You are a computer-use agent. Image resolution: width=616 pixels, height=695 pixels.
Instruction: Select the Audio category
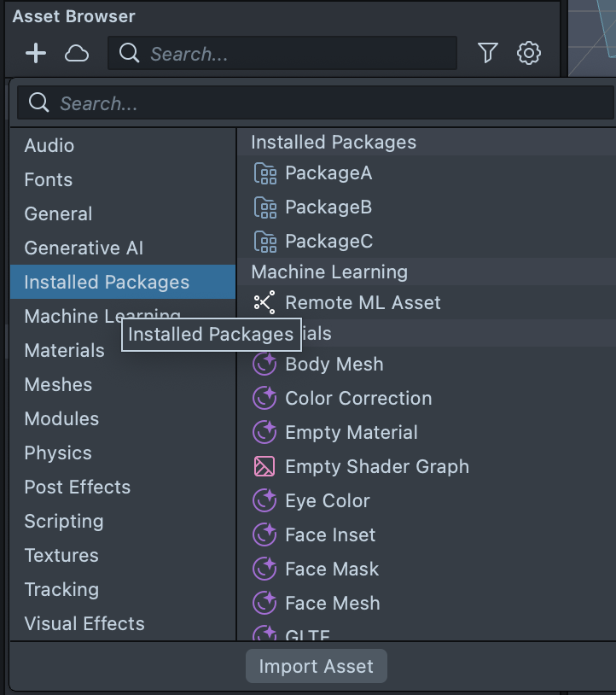pyautogui.click(x=49, y=145)
